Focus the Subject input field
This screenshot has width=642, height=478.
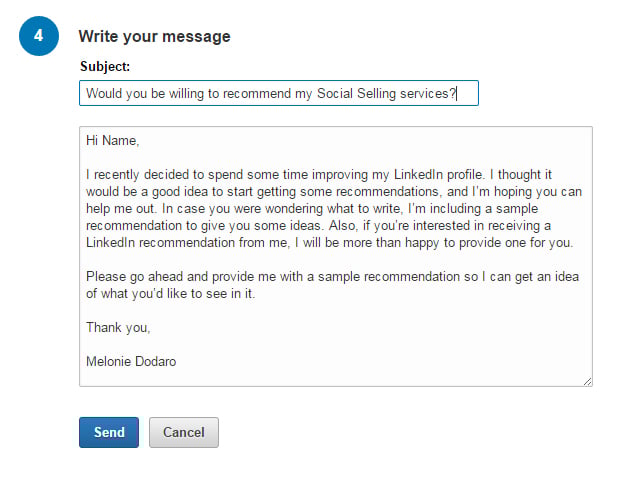(x=279, y=93)
